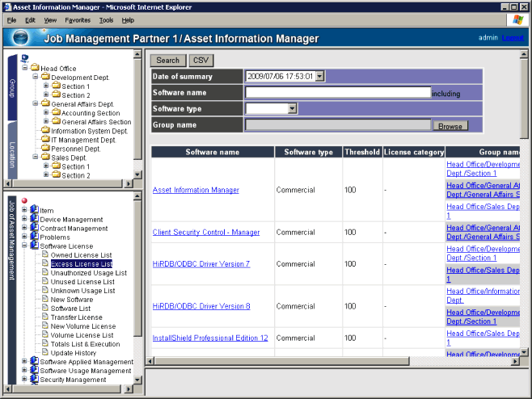Collapse the Software License tree node
Viewport: 532px width, 399px height.
click(x=25, y=246)
